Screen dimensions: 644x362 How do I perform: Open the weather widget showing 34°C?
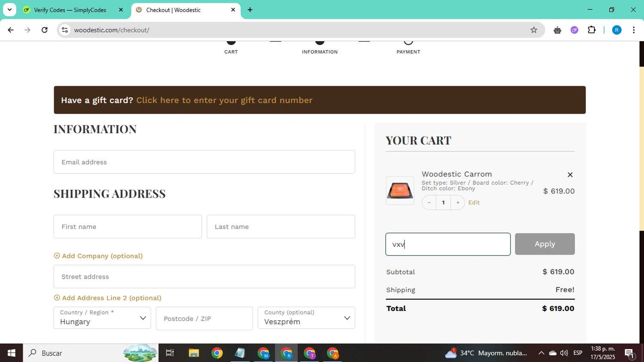point(486,353)
